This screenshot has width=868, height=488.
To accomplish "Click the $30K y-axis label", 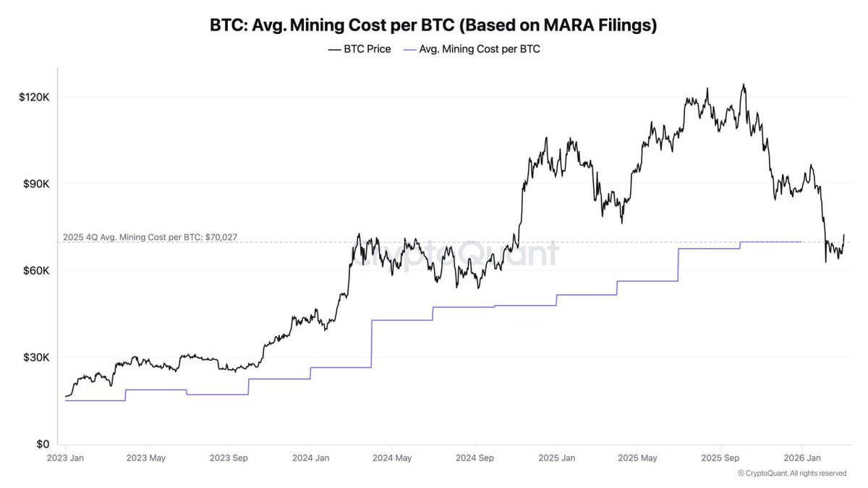I will [x=36, y=358].
